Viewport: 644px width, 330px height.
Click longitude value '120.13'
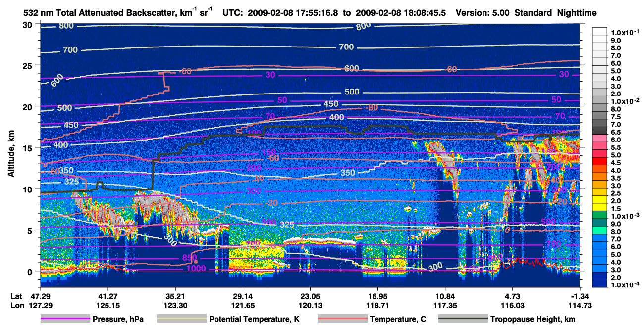(310, 306)
